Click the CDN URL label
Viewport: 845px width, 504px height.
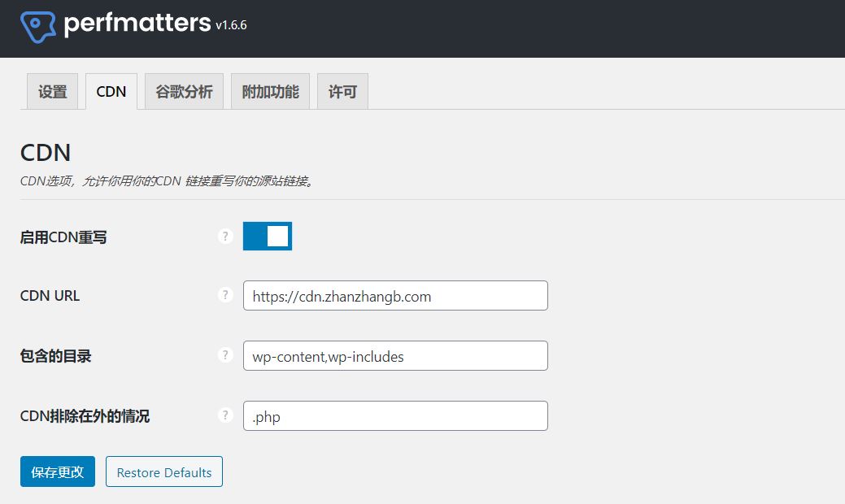click(x=50, y=296)
